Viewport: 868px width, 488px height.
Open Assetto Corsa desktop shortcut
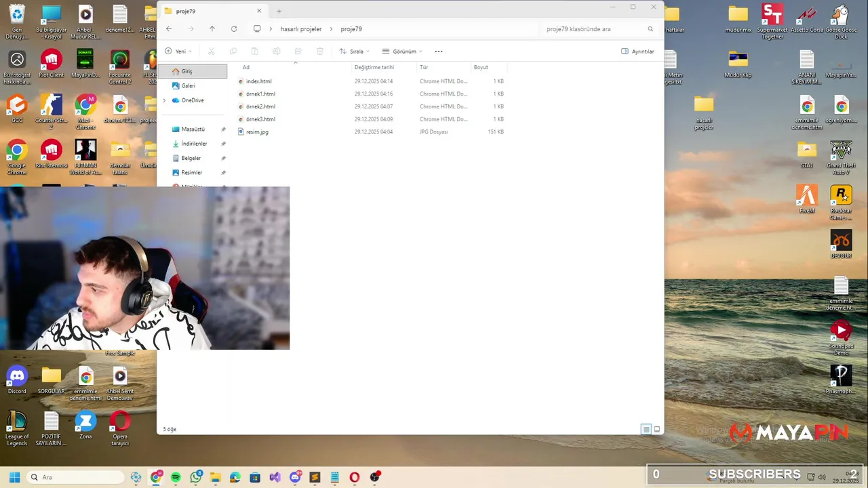806,19
